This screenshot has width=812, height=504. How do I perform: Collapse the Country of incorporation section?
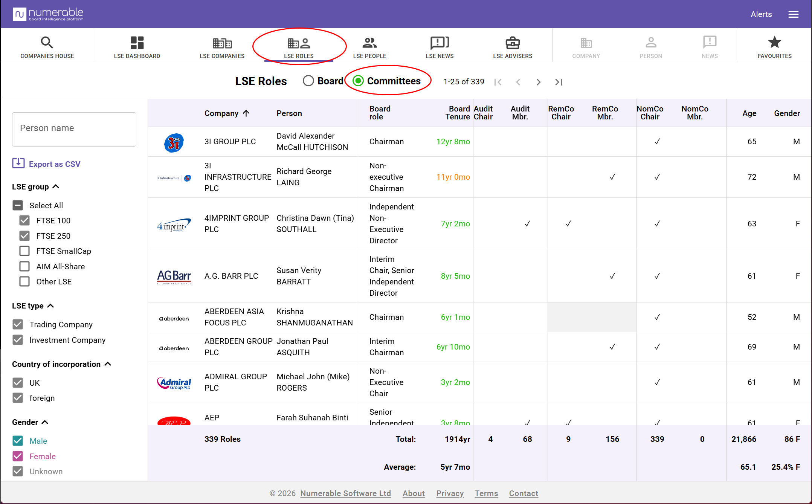point(108,364)
